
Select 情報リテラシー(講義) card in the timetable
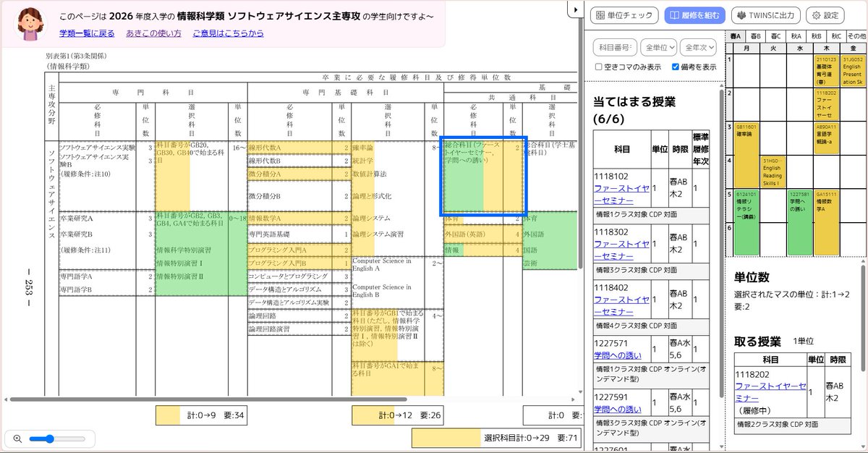746,223
